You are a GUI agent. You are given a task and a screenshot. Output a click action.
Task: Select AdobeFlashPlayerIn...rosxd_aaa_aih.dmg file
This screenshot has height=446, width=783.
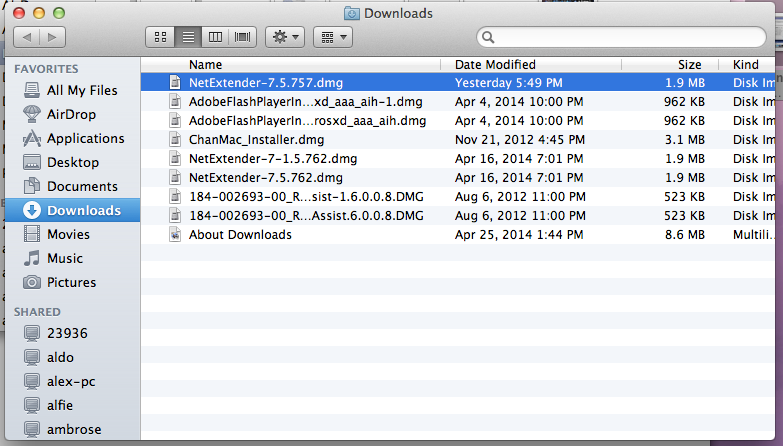[458, 121]
